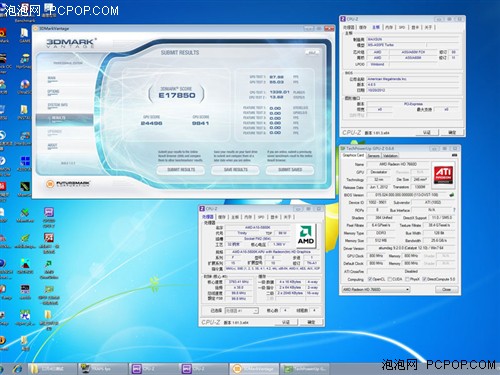Switch to folder window taskbar button

52,369
